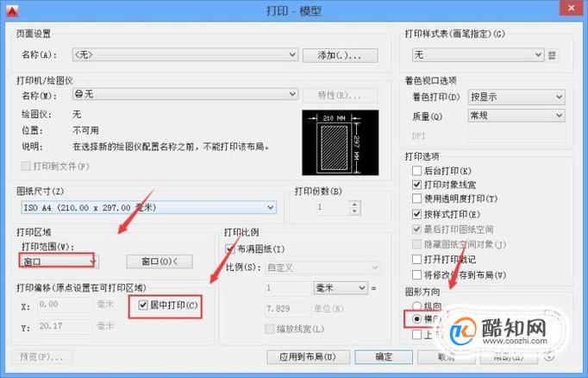Click the AutoCAD logo icon in title bar
This screenshot has width=588, height=378.
12,11
